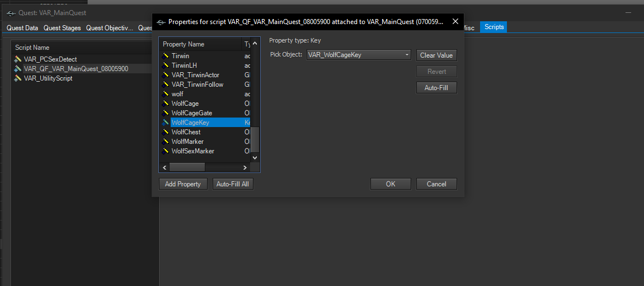The image size is (644, 286).
Task: Click the icon beside selected WolfCageKey property
Action: (166, 123)
